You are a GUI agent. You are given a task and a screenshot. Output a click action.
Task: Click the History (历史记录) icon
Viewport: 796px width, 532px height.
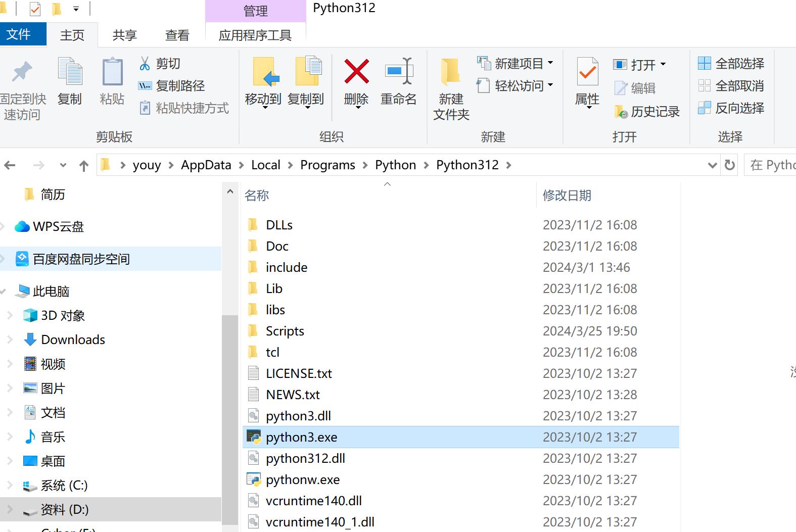621,111
